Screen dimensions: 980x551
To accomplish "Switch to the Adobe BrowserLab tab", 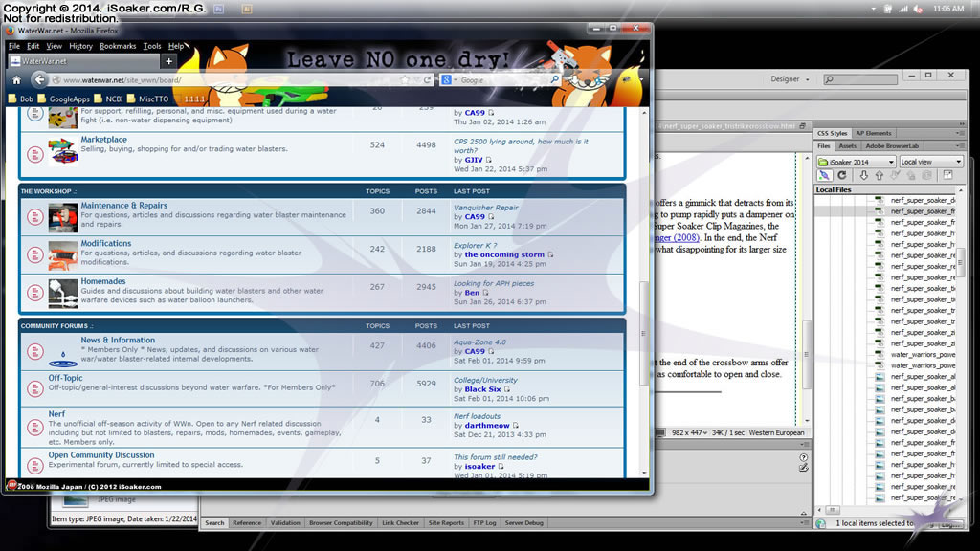I will (891, 146).
